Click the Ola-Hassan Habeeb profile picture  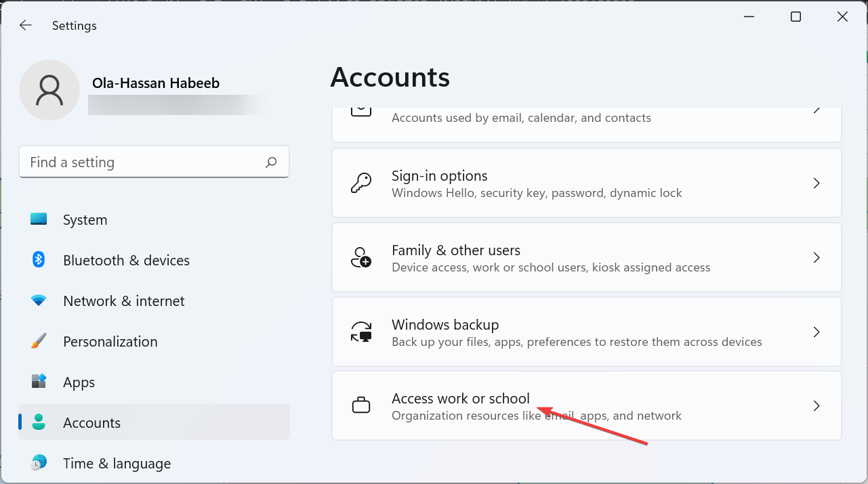pos(49,89)
